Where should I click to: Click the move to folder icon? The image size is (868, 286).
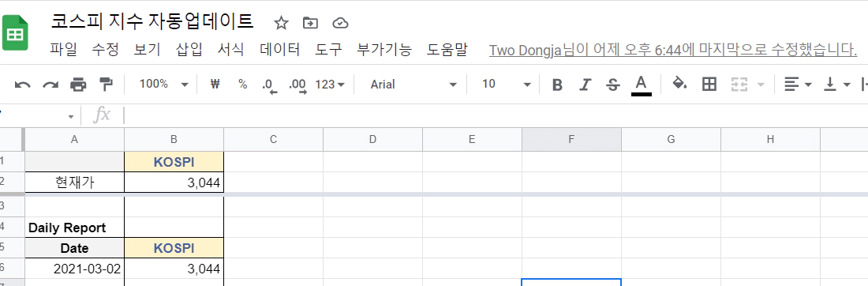tap(311, 23)
